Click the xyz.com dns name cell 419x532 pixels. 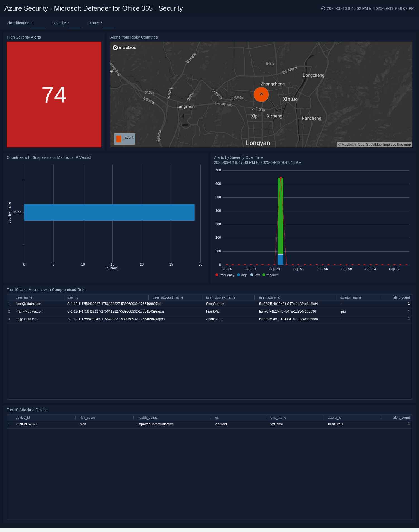[277, 424]
